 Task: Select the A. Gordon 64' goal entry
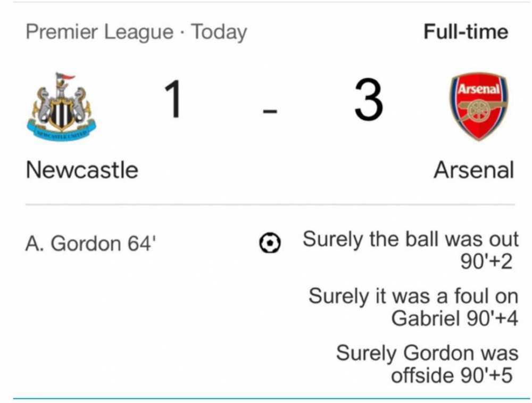pos(90,243)
